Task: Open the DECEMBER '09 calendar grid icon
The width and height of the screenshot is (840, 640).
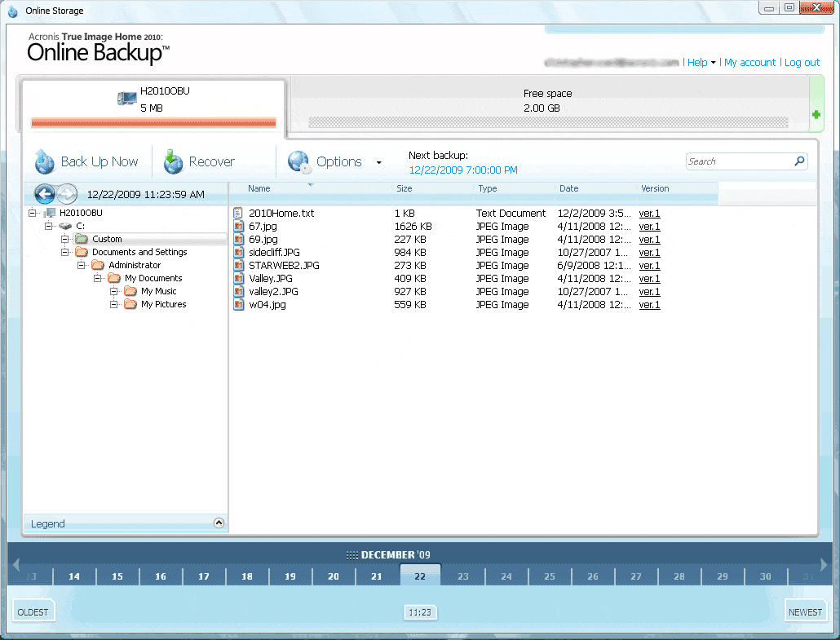Action: point(351,555)
